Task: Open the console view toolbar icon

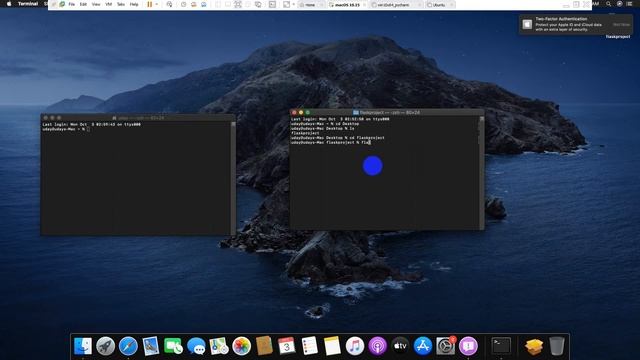Action: click(x=272, y=4)
